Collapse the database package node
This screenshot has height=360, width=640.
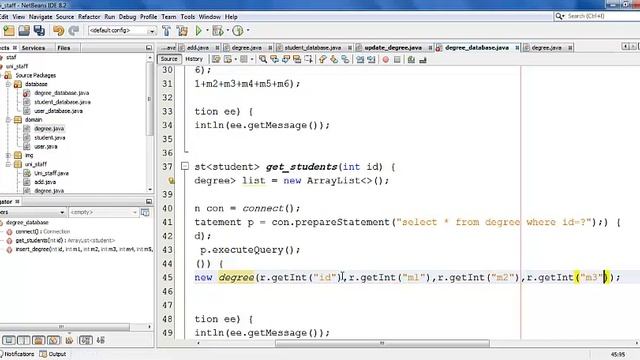click(8, 84)
